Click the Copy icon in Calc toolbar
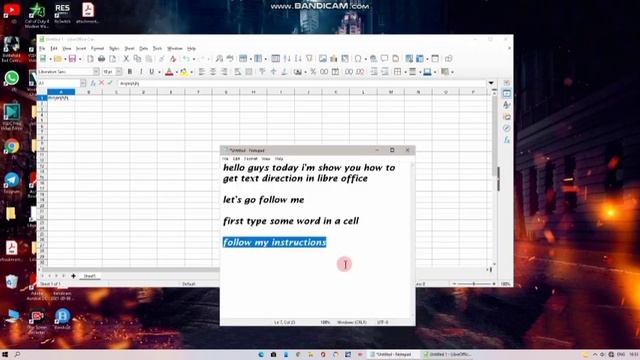The width and height of the screenshot is (640, 360). point(138,59)
